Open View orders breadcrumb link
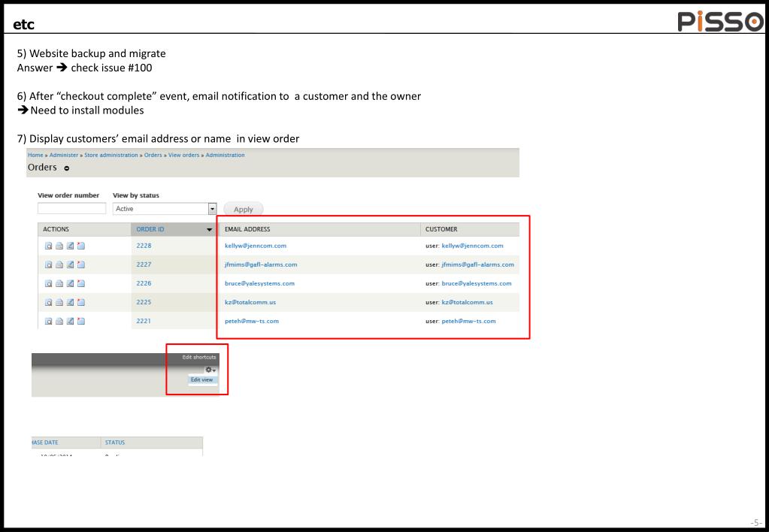Viewport: 769px width, 532px height. coord(184,155)
